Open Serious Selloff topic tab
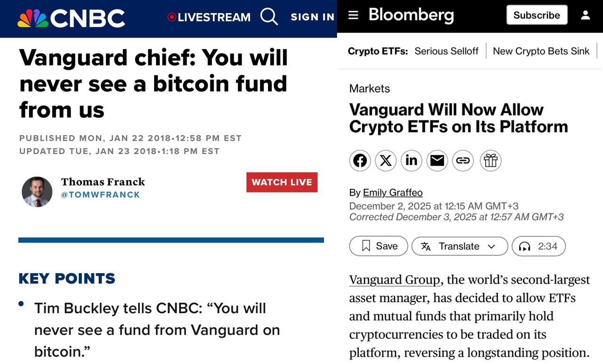The height and width of the screenshot is (364, 603). (x=446, y=51)
